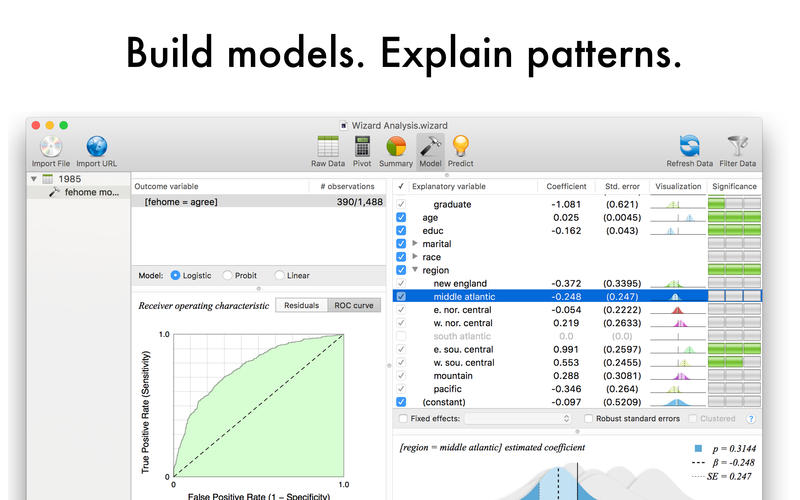800x500 pixels.
Task: Expand the race variable group
Action: click(415, 257)
